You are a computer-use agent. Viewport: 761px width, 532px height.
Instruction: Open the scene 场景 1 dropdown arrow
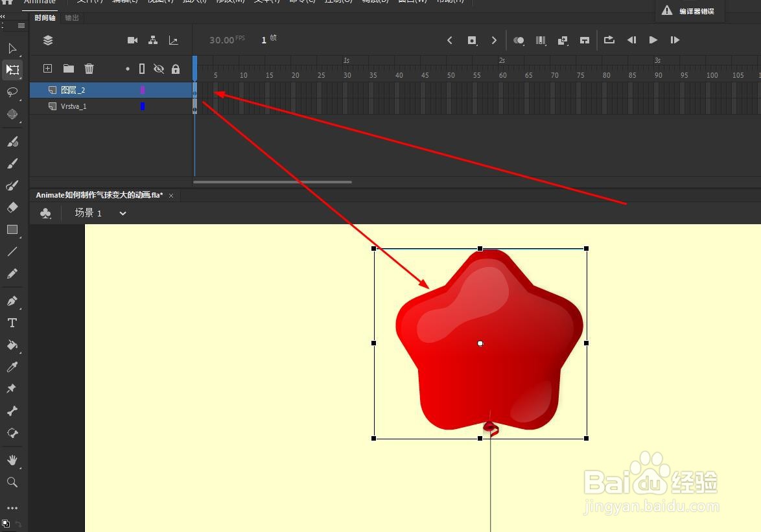coord(123,213)
